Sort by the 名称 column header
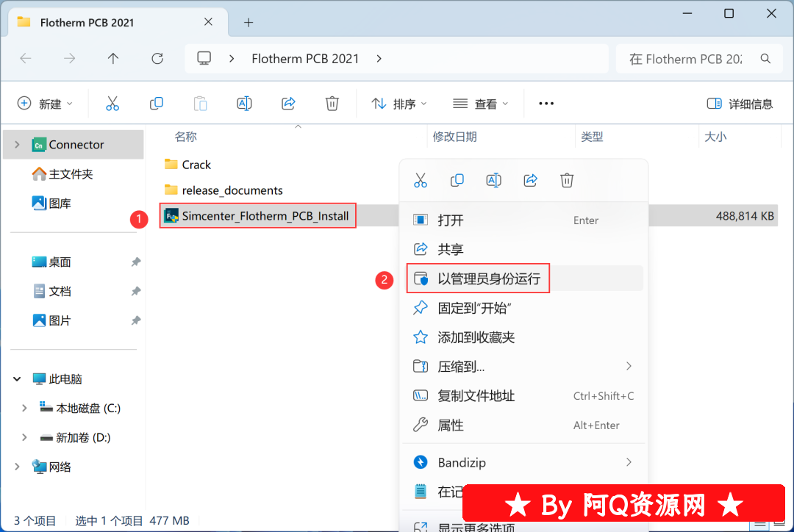 (x=186, y=137)
